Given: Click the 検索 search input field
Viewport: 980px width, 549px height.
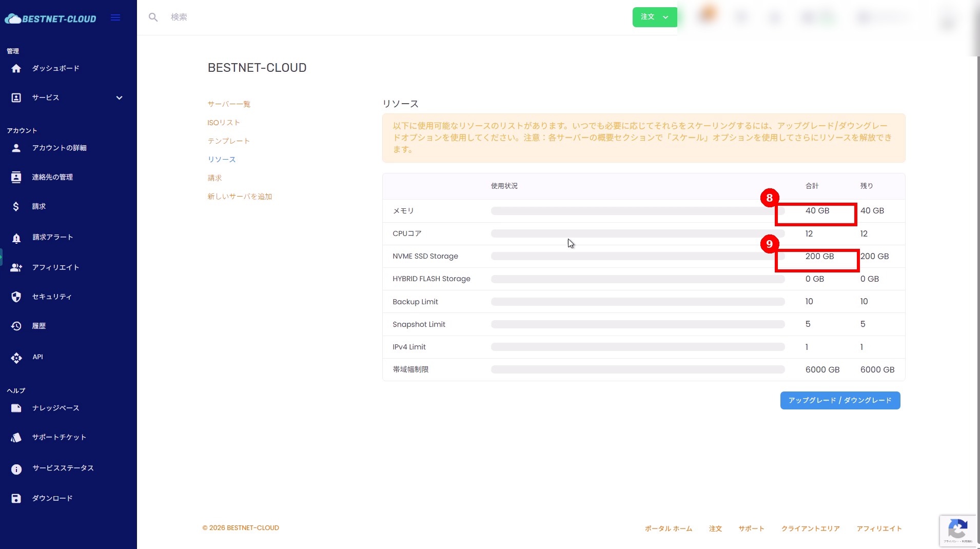Looking at the screenshot, I should [x=359, y=17].
